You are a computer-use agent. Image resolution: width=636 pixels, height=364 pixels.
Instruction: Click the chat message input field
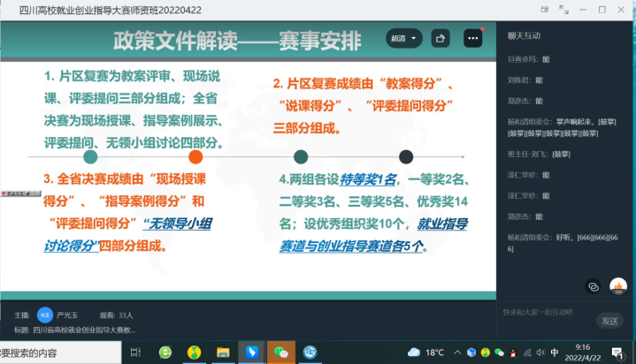(546, 312)
